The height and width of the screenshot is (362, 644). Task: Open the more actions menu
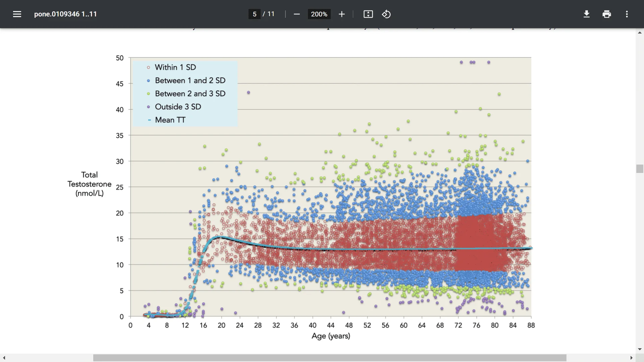(x=627, y=14)
